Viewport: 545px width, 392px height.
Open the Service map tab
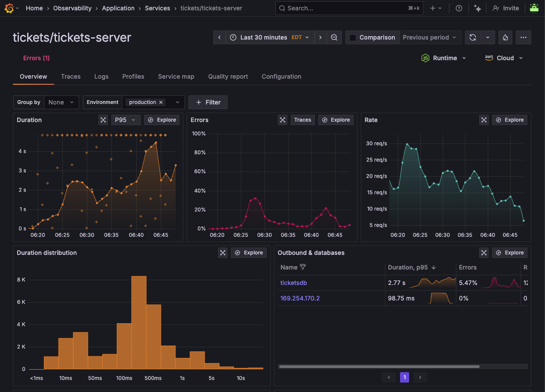[176, 77]
